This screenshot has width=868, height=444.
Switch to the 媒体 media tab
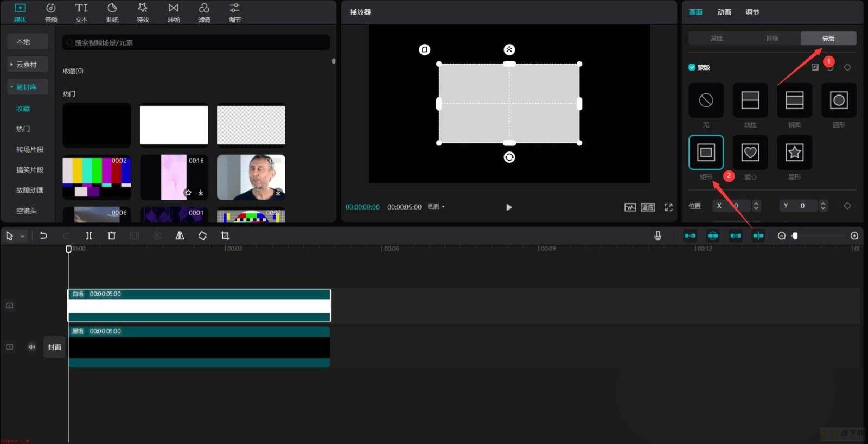(x=20, y=12)
